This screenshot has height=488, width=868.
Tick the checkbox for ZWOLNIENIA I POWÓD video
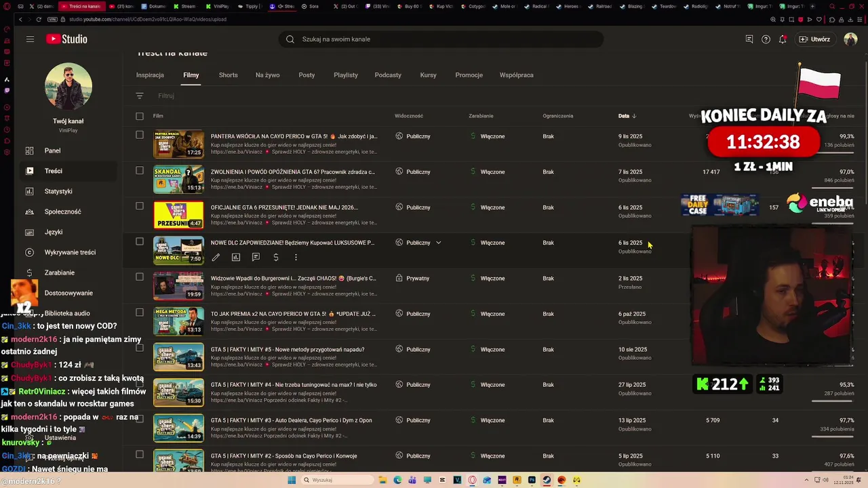(140, 170)
